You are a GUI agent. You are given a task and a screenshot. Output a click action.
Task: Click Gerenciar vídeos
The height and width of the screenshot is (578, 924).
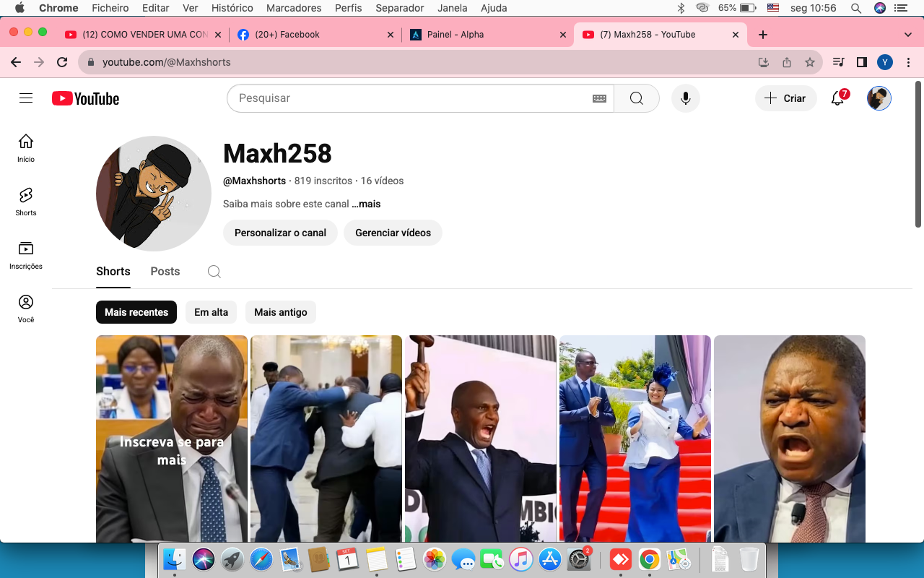(x=393, y=233)
